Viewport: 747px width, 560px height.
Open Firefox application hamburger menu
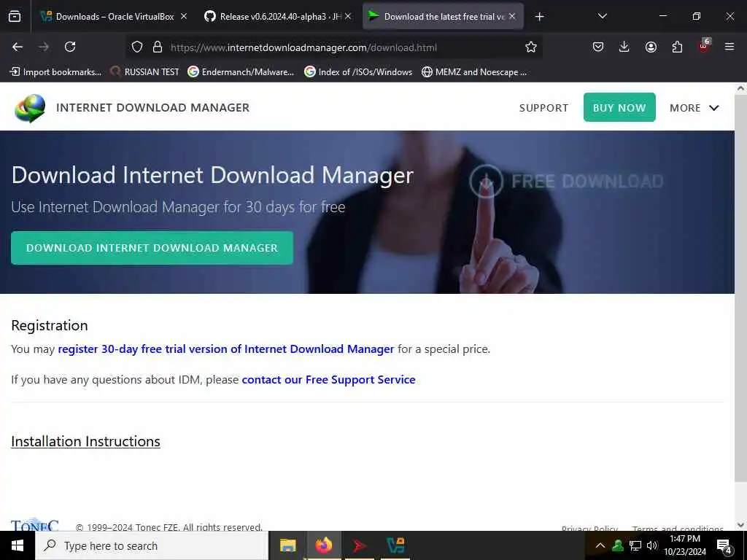coord(729,47)
